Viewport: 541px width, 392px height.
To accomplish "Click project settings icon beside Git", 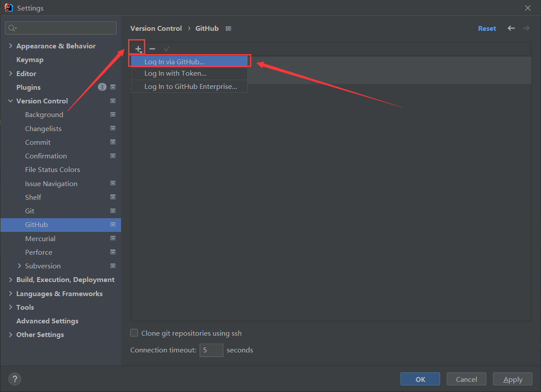I will pyautogui.click(x=113, y=211).
